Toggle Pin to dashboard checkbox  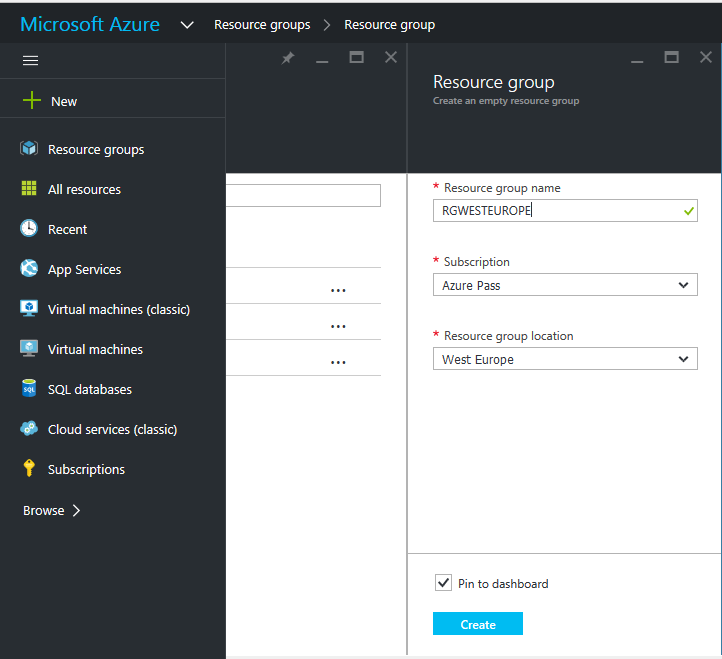tap(443, 583)
